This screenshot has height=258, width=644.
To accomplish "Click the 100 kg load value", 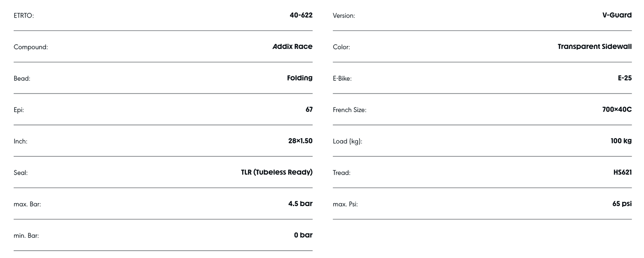I will tap(621, 141).
